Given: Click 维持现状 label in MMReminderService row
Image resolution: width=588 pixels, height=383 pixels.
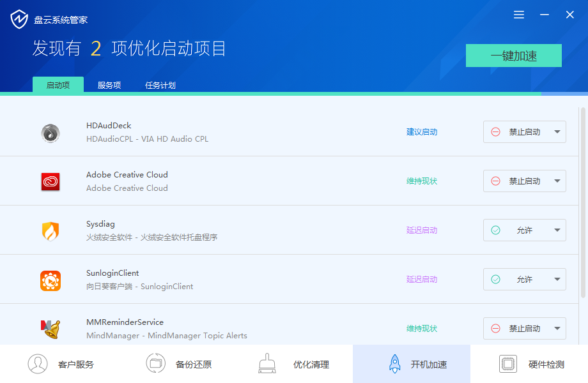Looking at the screenshot, I should point(421,328).
